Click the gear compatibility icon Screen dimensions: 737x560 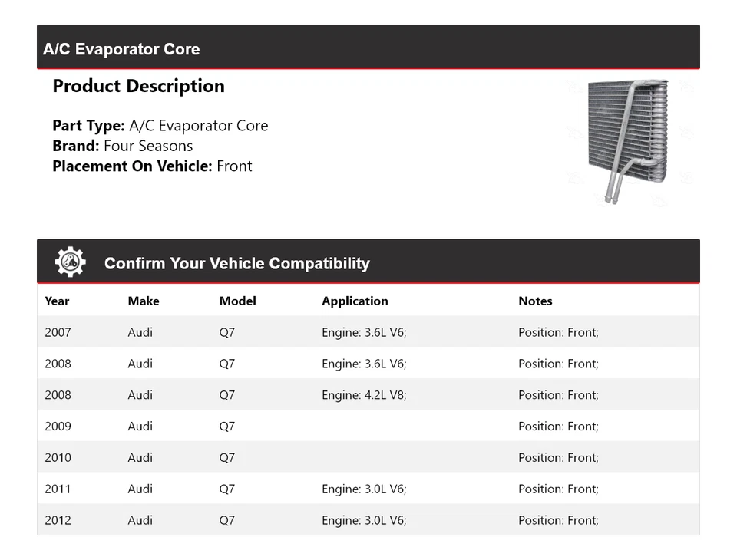pos(70,262)
